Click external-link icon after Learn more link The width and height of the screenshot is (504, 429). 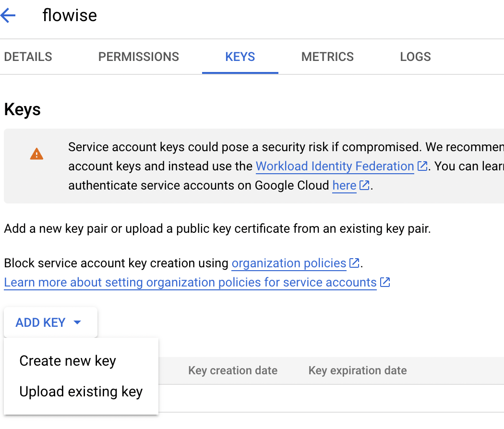(x=385, y=282)
